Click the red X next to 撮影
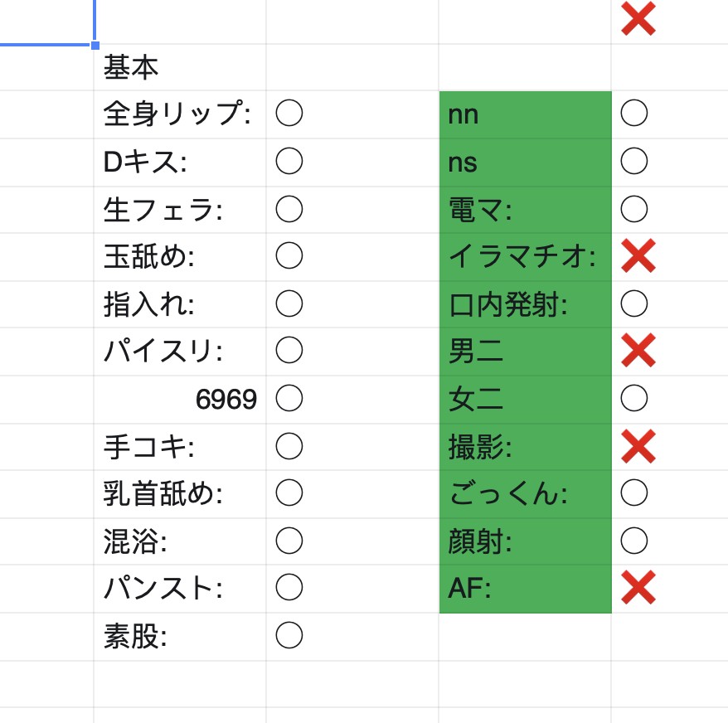728x723 pixels. (x=638, y=447)
